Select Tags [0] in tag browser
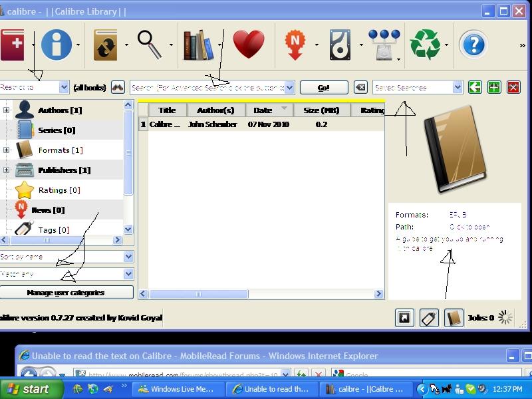 (54, 230)
